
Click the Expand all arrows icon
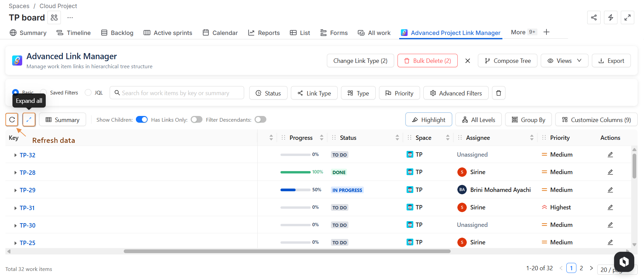[x=29, y=120]
